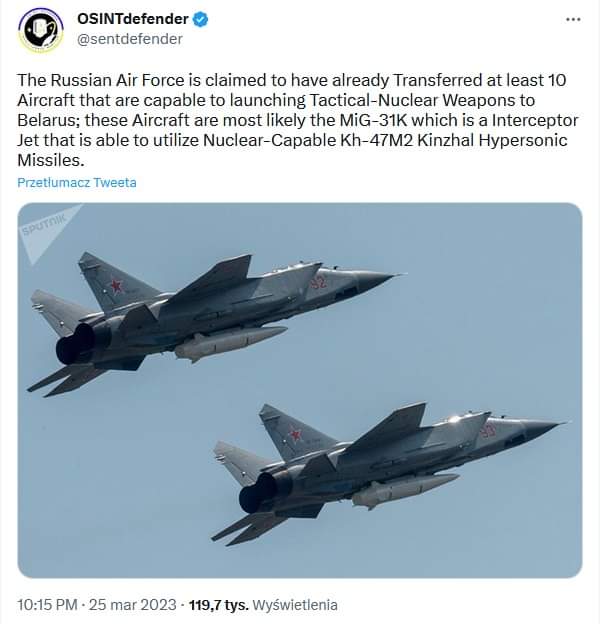Click the Kinzhal missile under the upper jet
Image resolution: width=600 pixels, height=624 pixels.
coord(230,343)
